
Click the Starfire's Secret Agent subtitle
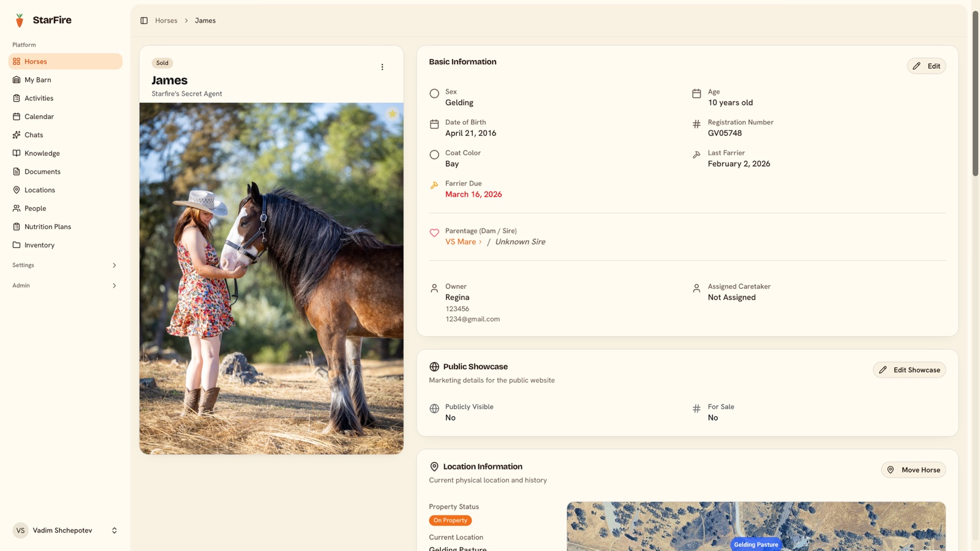tap(187, 94)
